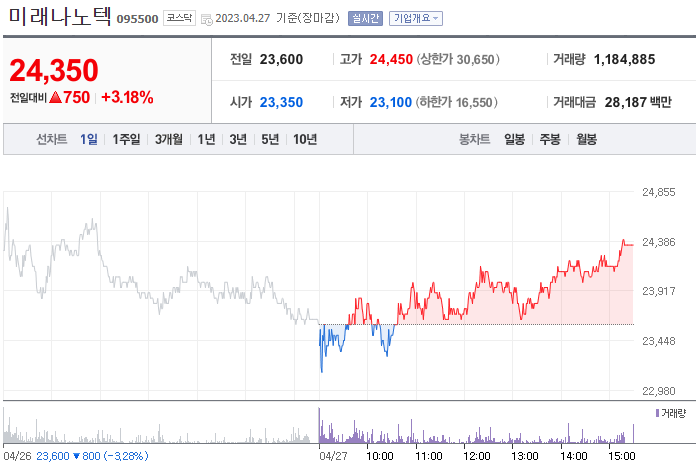Select the 1일 line chart tab

tap(89, 139)
